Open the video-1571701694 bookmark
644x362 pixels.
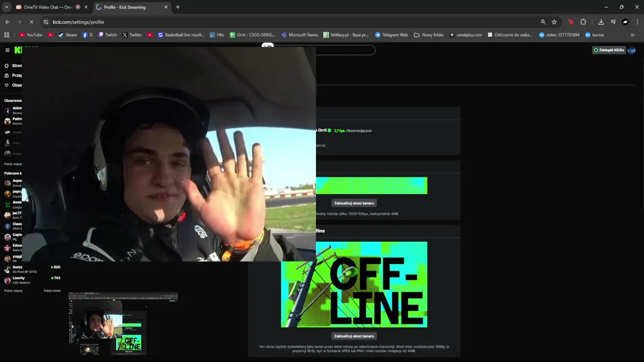tap(559, 35)
